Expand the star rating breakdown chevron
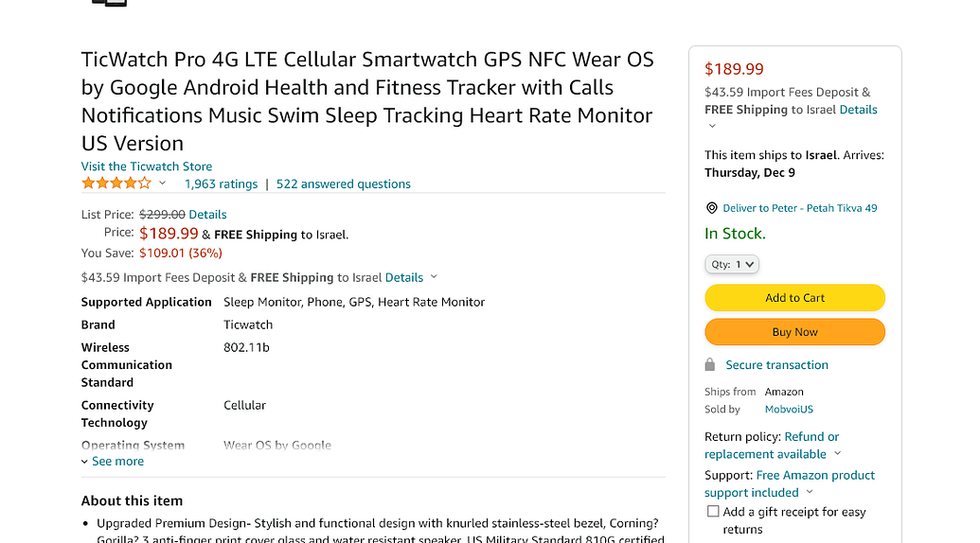This screenshot has width=980, height=543. click(x=163, y=183)
